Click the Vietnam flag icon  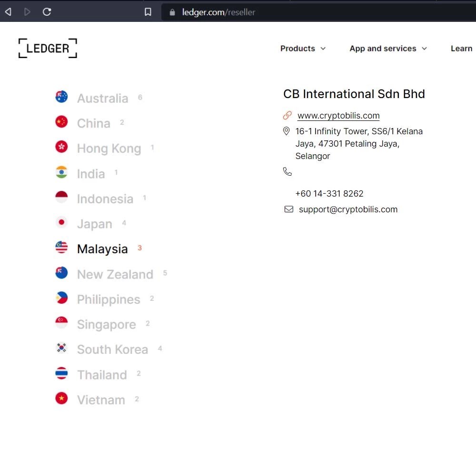[61, 398]
